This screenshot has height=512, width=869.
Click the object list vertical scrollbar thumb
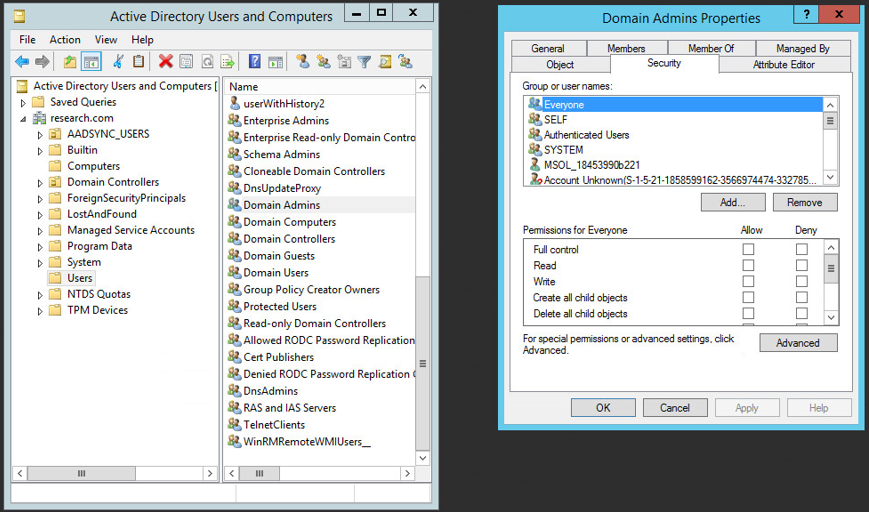[x=422, y=363]
